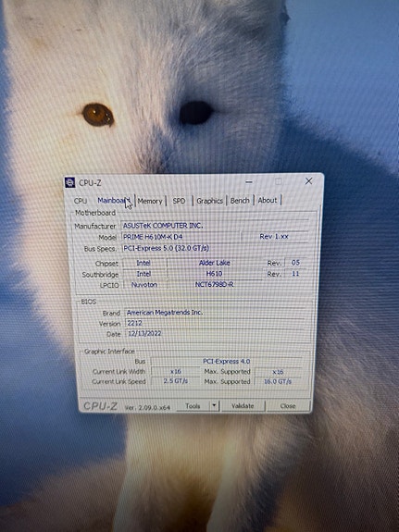Click the CPU-Z app icon in title bar

[x=70, y=182]
